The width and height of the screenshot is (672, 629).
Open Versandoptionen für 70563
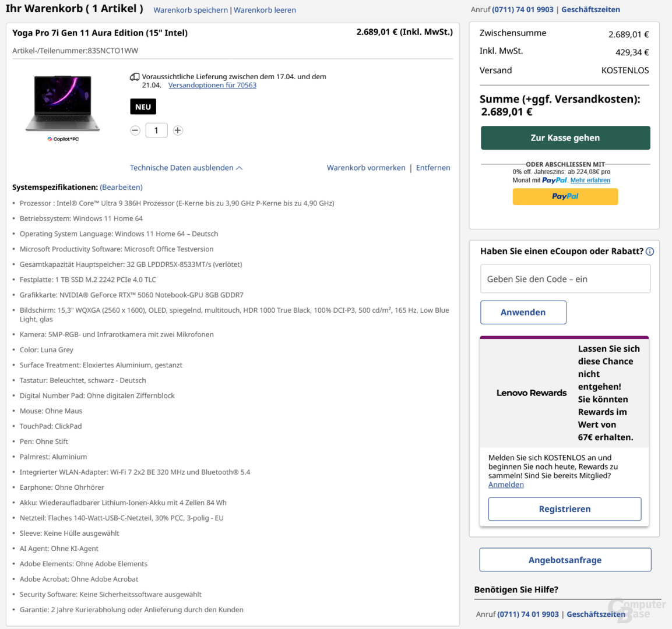coord(212,86)
